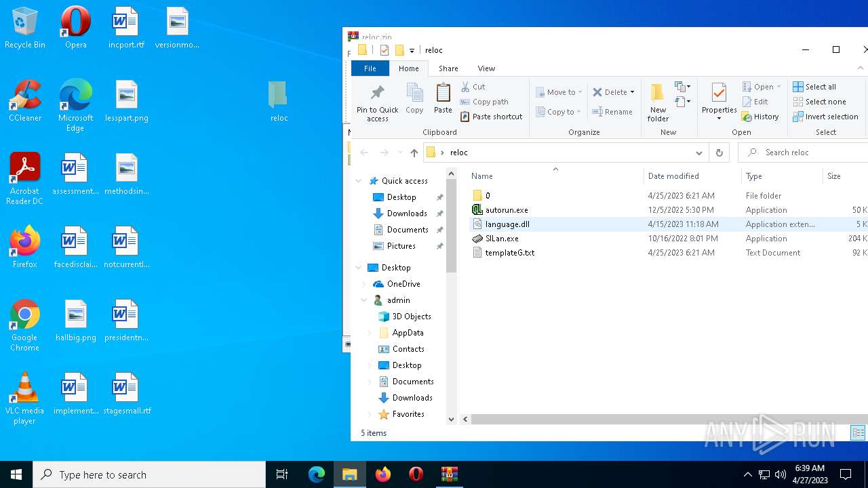
Task: Click the Cut scissors button
Action: tap(473, 87)
